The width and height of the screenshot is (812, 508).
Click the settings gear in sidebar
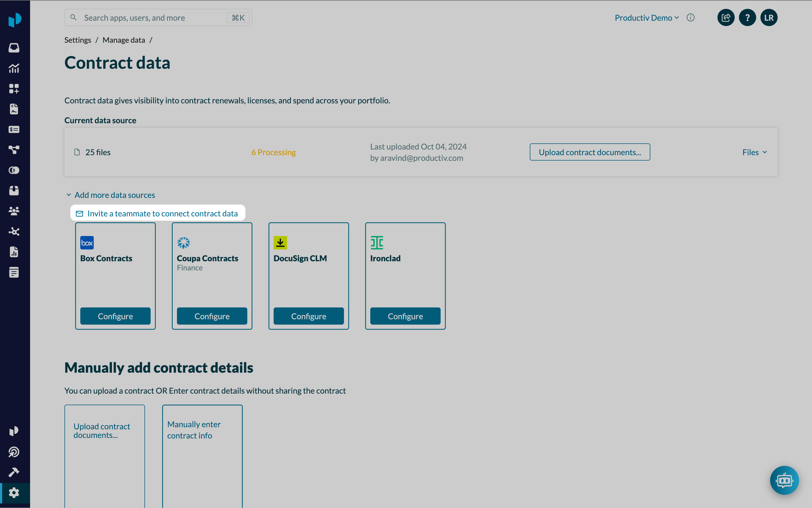click(14, 493)
